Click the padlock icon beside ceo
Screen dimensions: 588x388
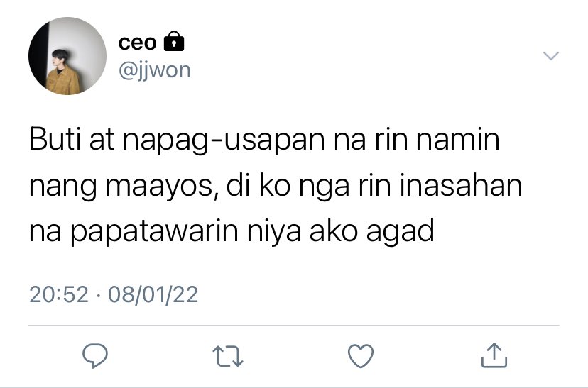pos(174,41)
